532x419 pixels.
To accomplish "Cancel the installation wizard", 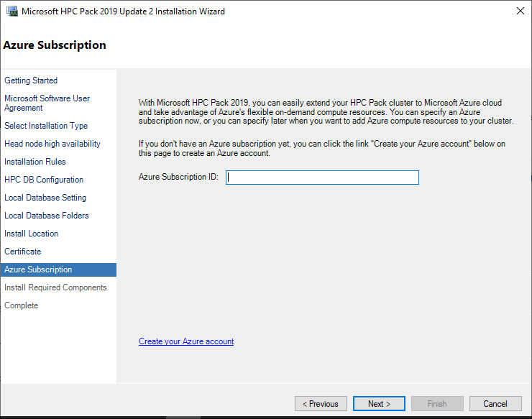I will click(495, 404).
